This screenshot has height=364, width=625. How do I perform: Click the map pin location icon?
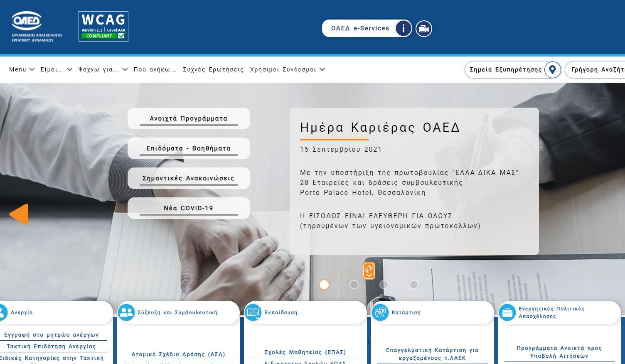tap(552, 70)
